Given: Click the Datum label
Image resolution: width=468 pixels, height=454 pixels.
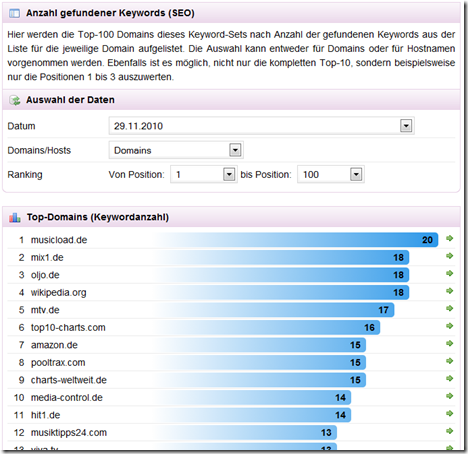Looking at the screenshot, I should coord(21,126).
